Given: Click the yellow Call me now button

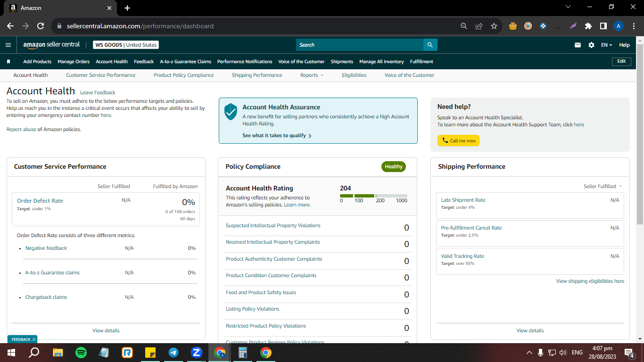Looking at the screenshot, I should [x=458, y=140].
